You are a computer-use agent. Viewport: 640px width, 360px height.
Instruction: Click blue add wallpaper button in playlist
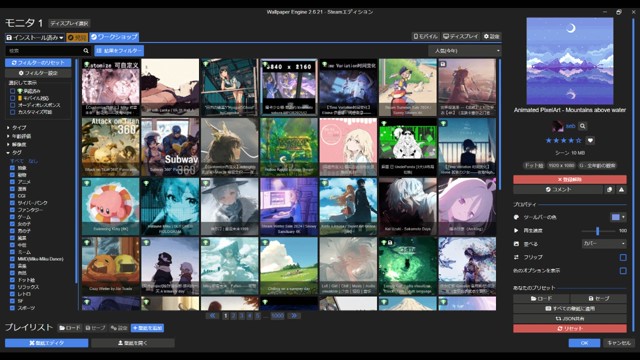(x=147, y=328)
